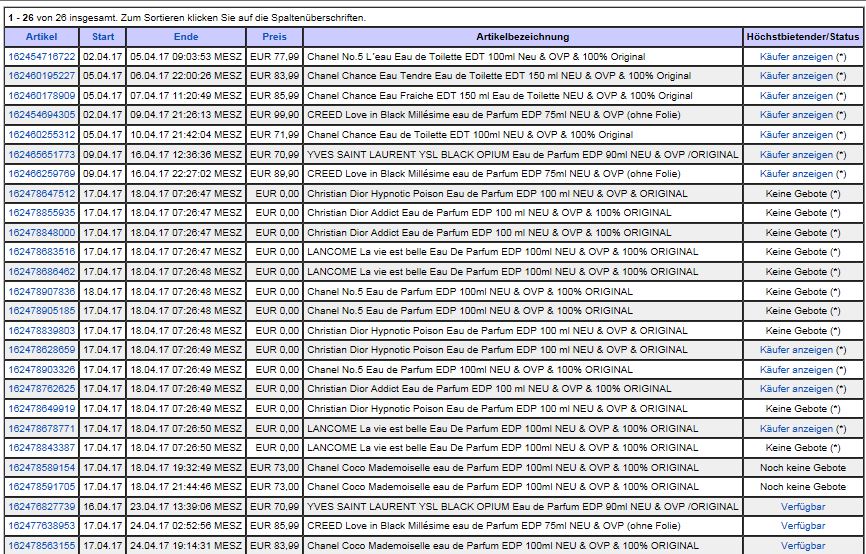Screen dimensions: 866x554
Task: Click Verfügbar for item 162478563155
Action: point(803,546)
